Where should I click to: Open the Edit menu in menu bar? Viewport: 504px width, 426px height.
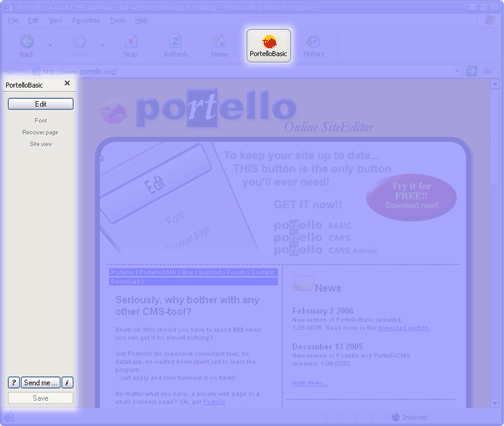pyautogui.click(x=33, y=21)
